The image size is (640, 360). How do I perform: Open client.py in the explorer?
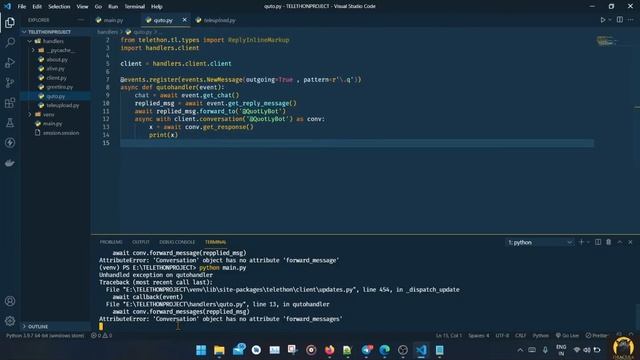click(56, 78)
